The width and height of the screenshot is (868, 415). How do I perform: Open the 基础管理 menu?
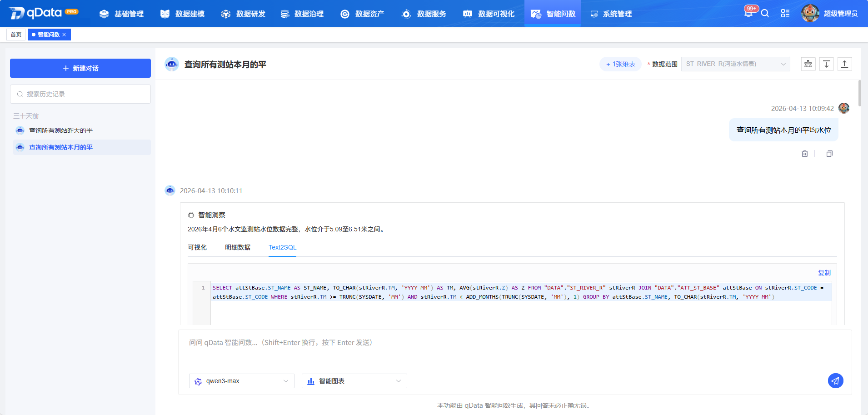point(121,14)
